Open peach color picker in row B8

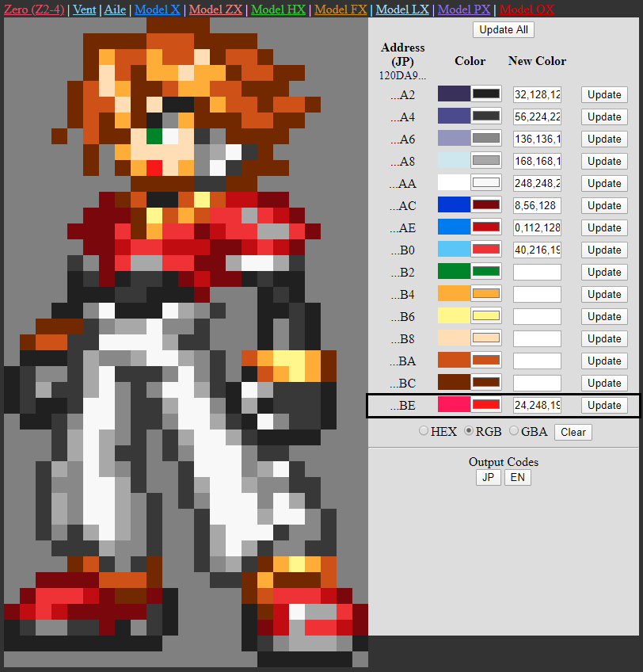pos(485,338)
